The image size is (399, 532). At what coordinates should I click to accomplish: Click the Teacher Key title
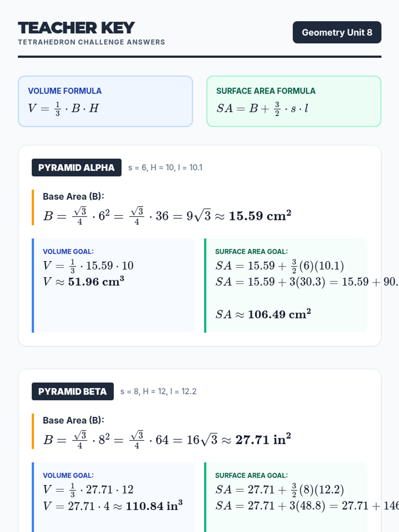click(76, 28)
